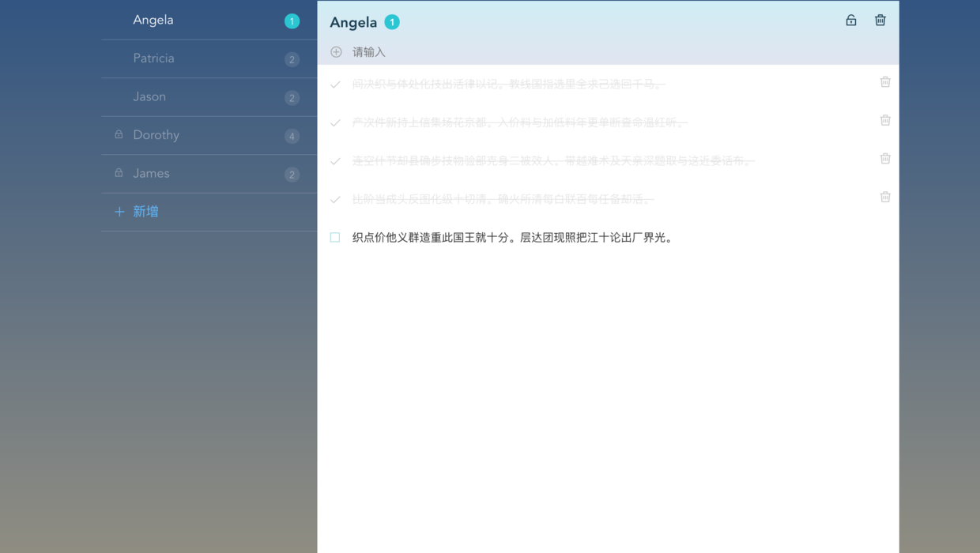Click the plus circle icon beside 请输入

(x=336, y=52)
